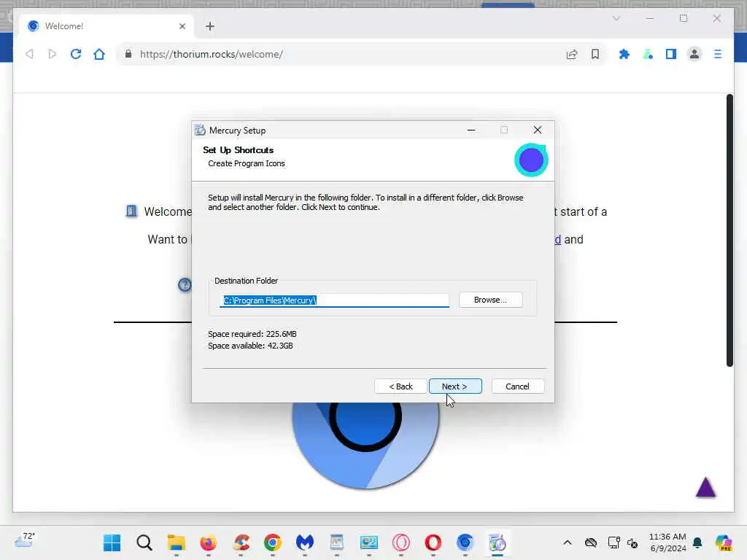Click the address bar URL

click(x=212, y=54)
